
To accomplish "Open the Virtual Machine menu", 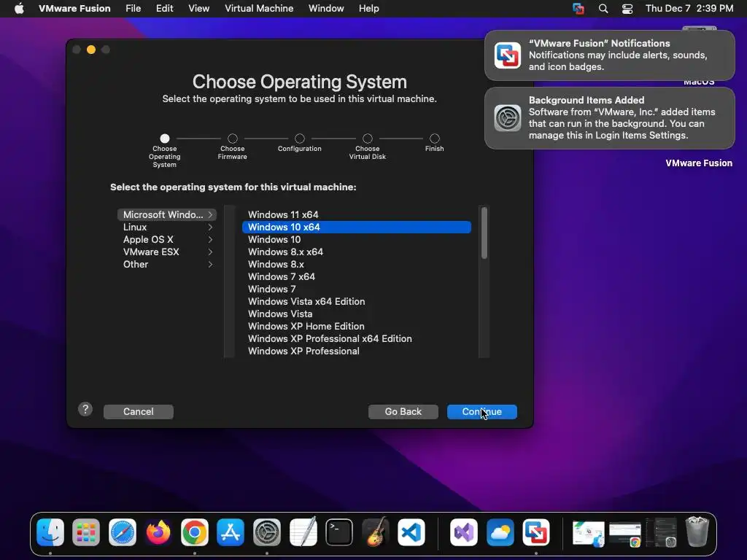I will (x=259, y=9).
